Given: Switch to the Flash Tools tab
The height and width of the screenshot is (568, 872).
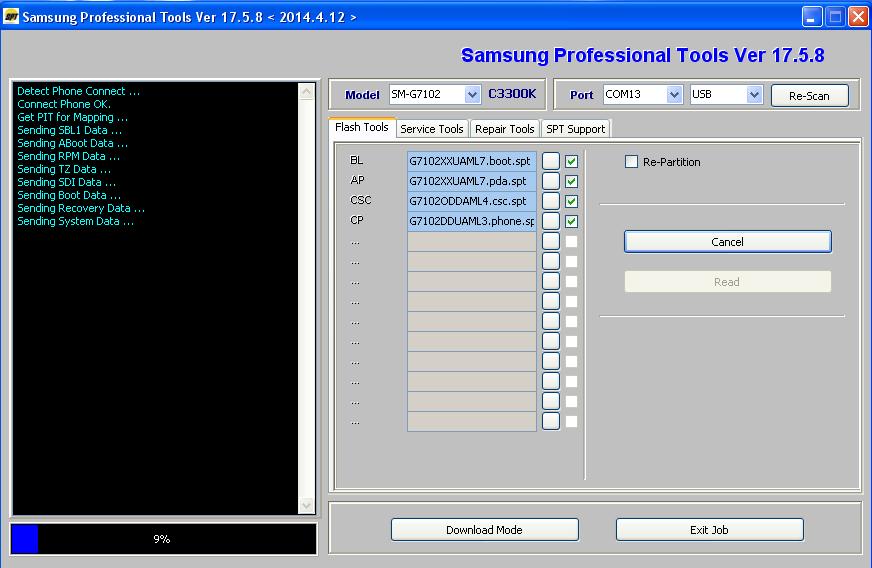Looking at the screenshot, I should point(362,127).
